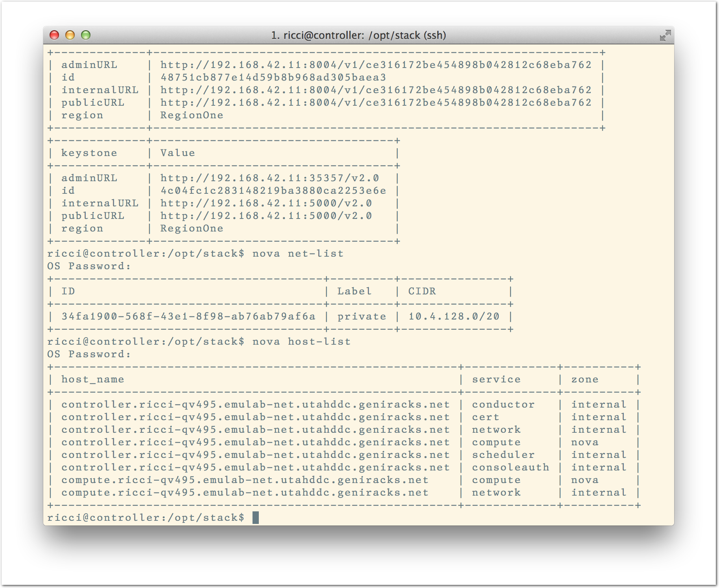Click the 'keystone' table header
The width and height of the screenshot is (719, 588).
[89, 153]
